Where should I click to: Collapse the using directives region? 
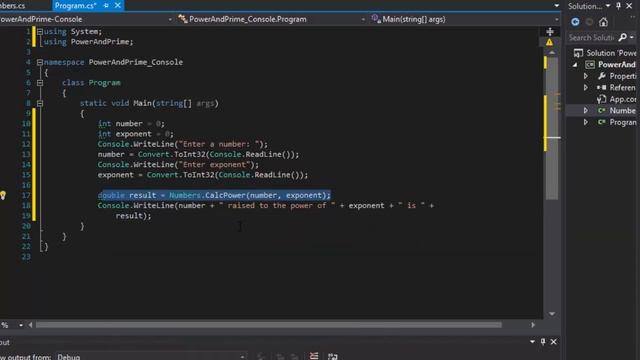[40, 31]
